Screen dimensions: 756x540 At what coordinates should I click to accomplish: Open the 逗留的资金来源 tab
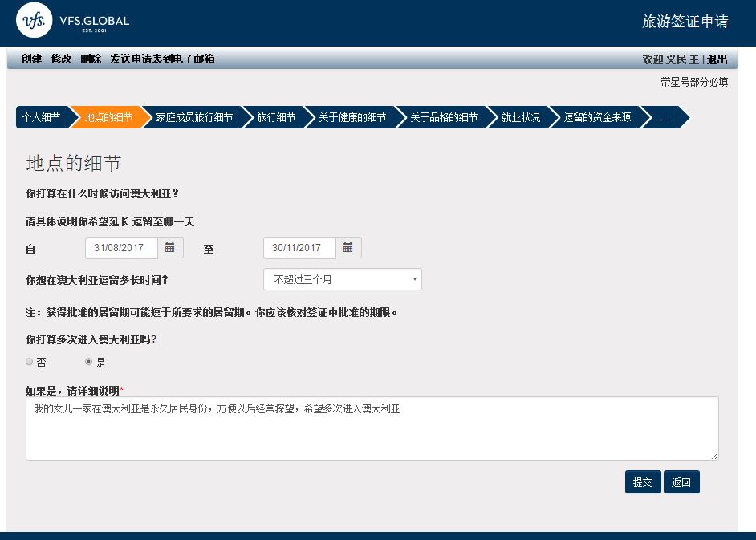pos(596,117)
